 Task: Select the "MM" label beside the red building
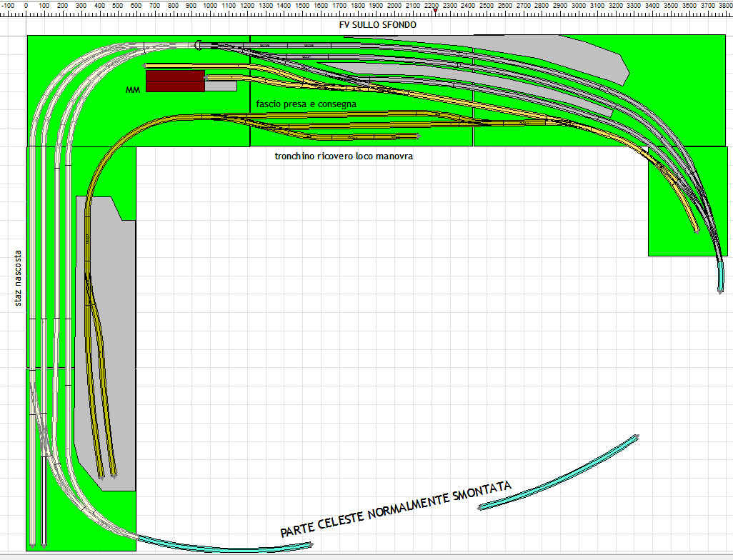coord(132,90)
